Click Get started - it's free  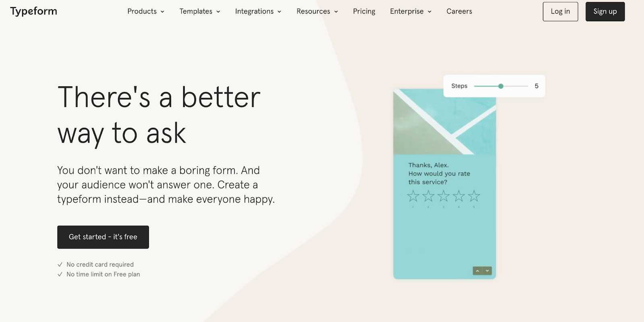coord(103,237)
